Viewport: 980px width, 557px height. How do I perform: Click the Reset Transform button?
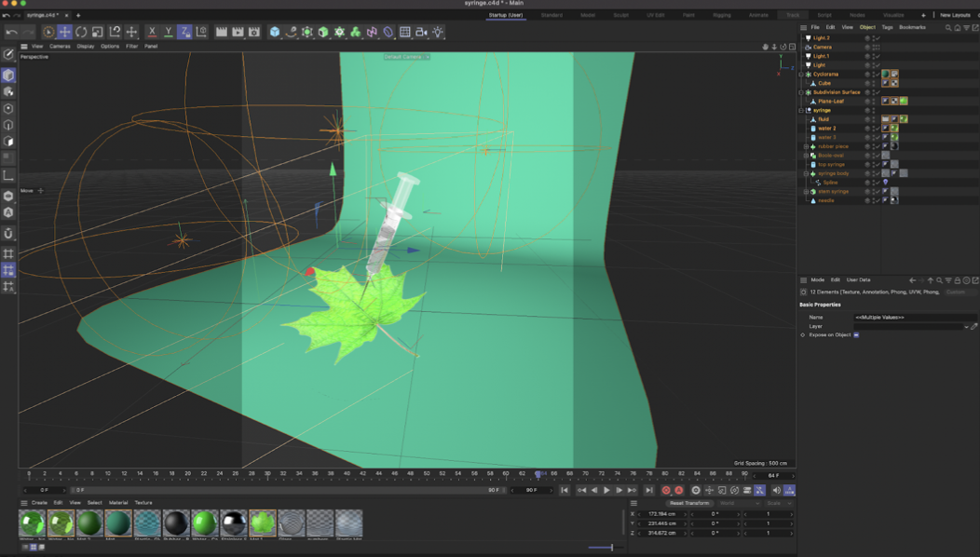689,503
